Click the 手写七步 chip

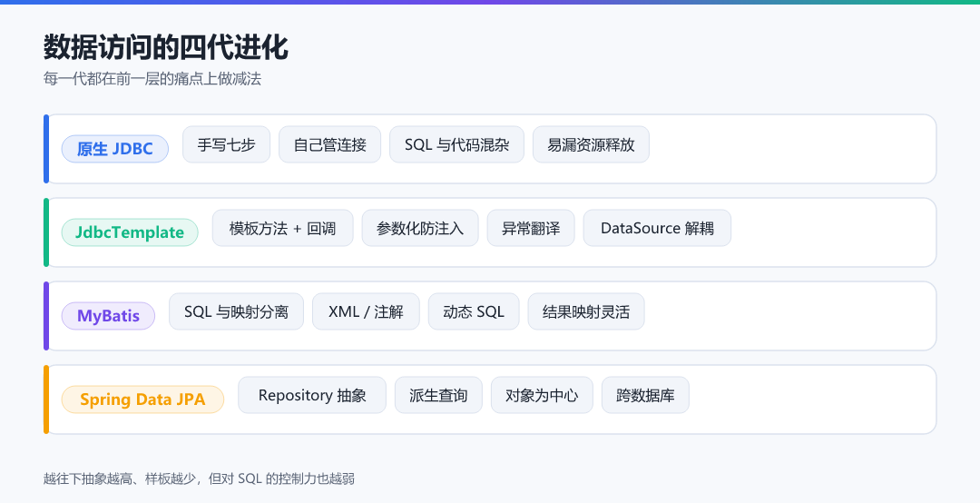point(226,144)
